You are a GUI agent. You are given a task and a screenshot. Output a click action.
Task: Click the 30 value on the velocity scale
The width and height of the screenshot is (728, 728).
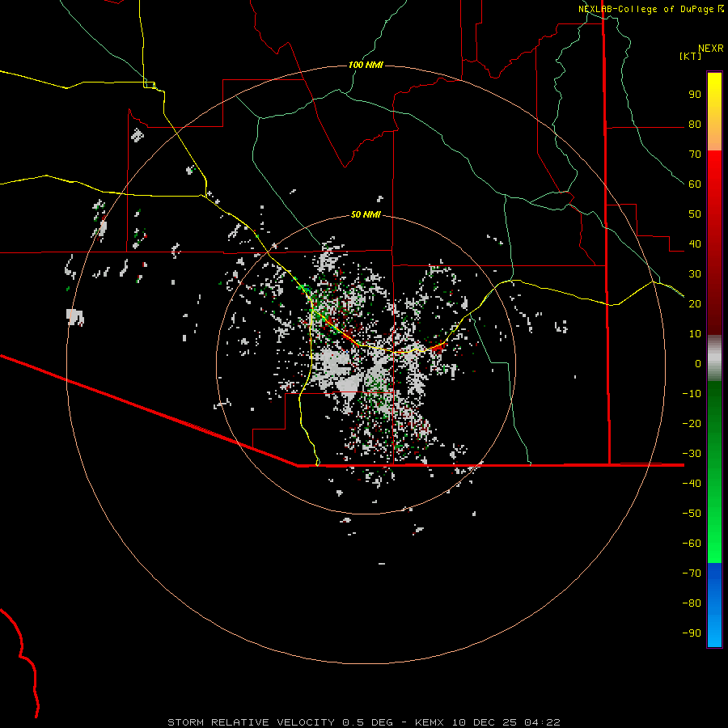tap(695, 274)
